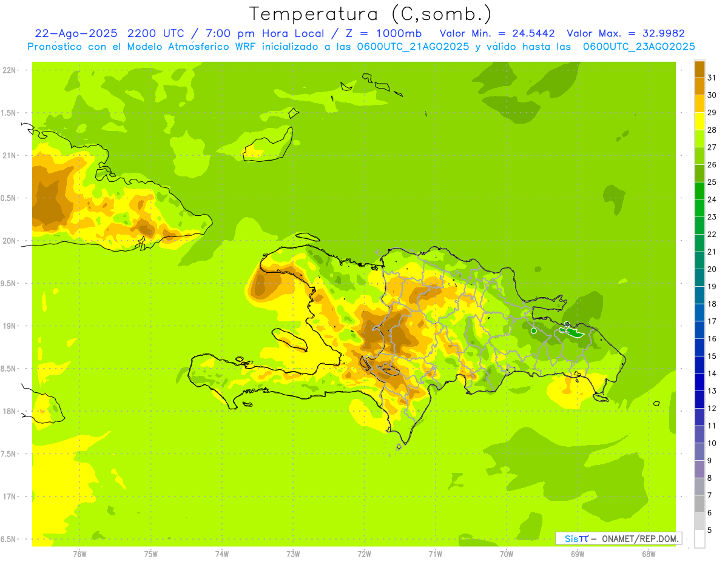Click the '76W' longitude label
Screen dimensions: 728x562
(79, 554)
